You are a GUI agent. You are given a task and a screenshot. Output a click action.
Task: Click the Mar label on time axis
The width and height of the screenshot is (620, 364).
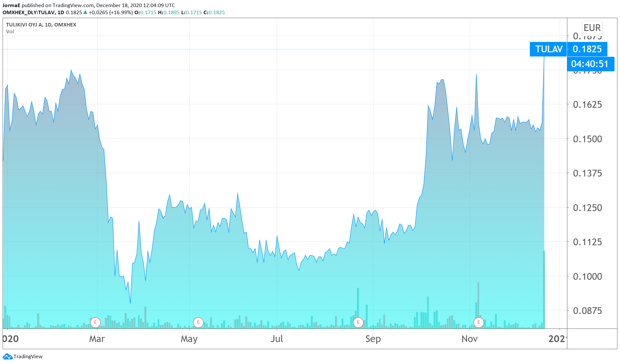[97, 339]
